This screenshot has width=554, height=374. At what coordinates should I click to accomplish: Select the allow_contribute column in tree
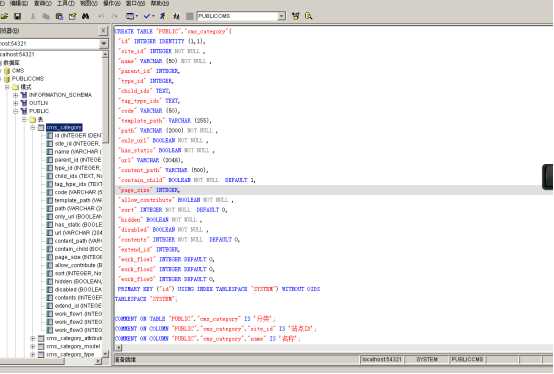pyautogui.click(x=78, y=265)
